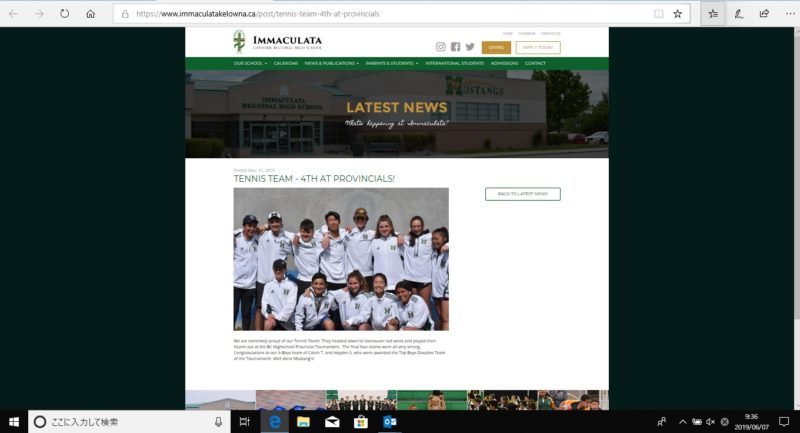Image resolution: width=800 pixels, height=433 pixels.
Task: Go to the browser home page
Action: [90, 14]
